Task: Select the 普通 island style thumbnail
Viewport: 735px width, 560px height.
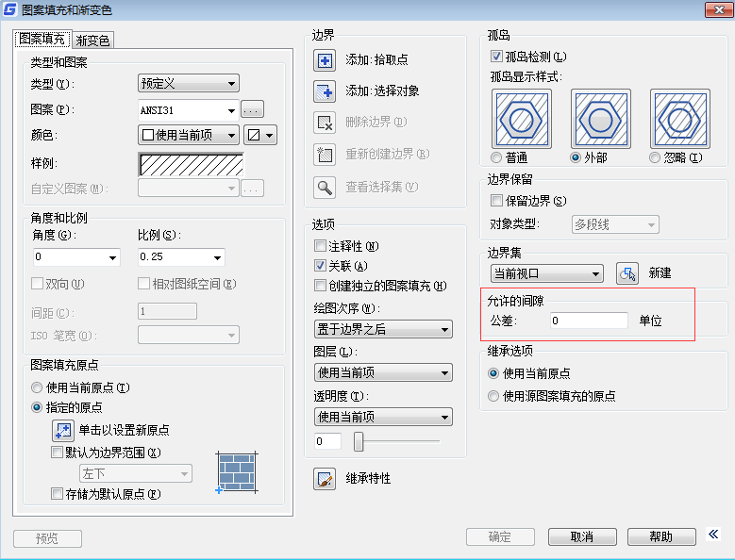Action: (520, 122)
